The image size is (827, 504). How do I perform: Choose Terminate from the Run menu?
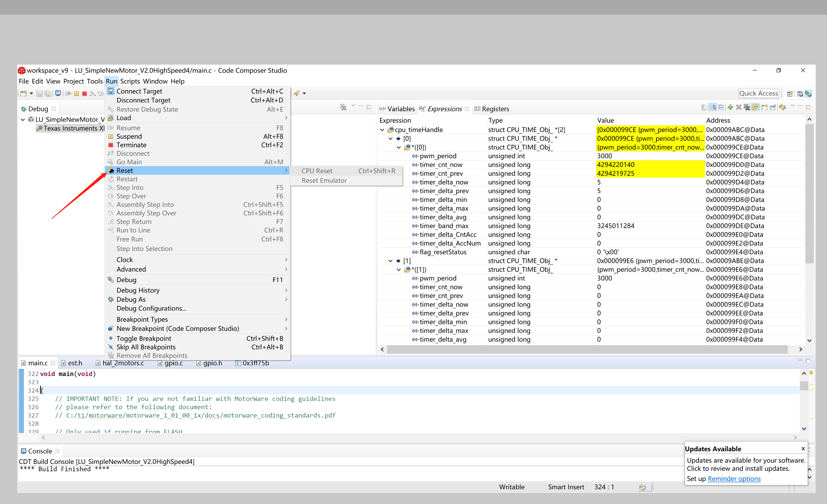131,145
